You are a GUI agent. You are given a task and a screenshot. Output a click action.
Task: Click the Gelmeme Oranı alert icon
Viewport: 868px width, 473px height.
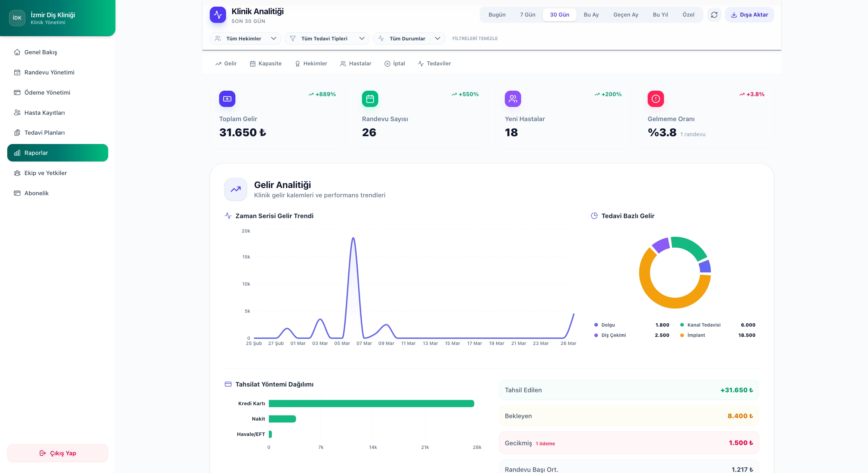(x=656, y=99)
